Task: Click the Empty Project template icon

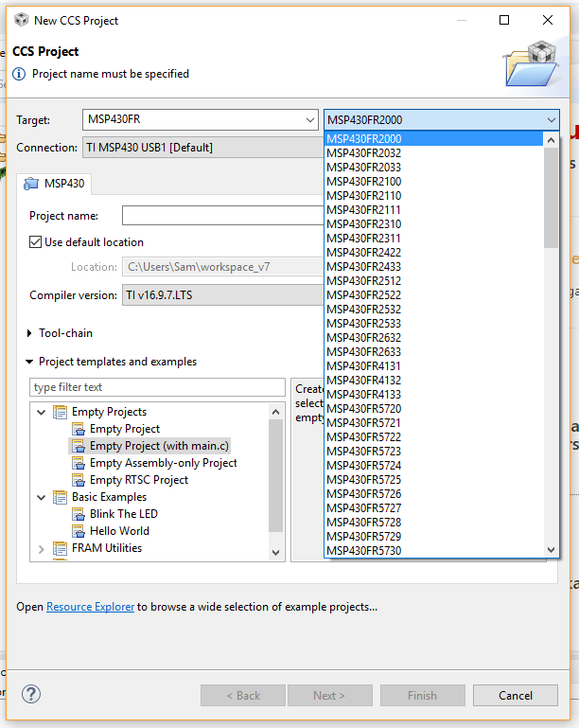Action: pos(78,429)
